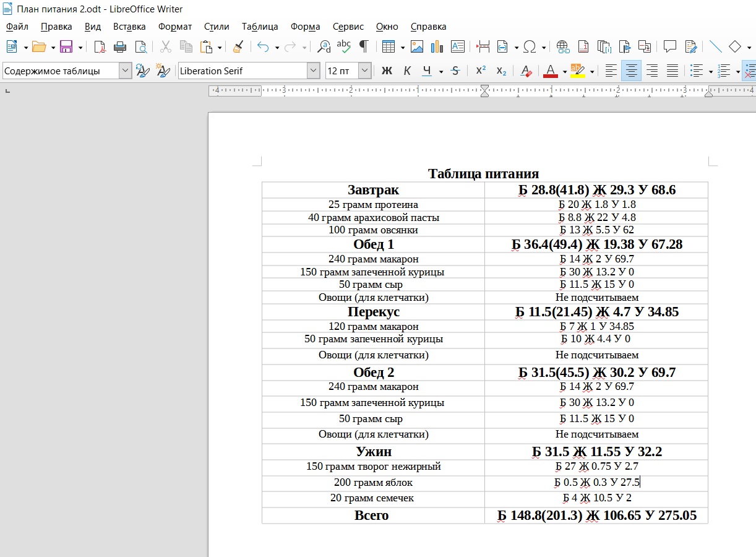Open the Сервис menu
756x557 pixels.
[348, 27]
